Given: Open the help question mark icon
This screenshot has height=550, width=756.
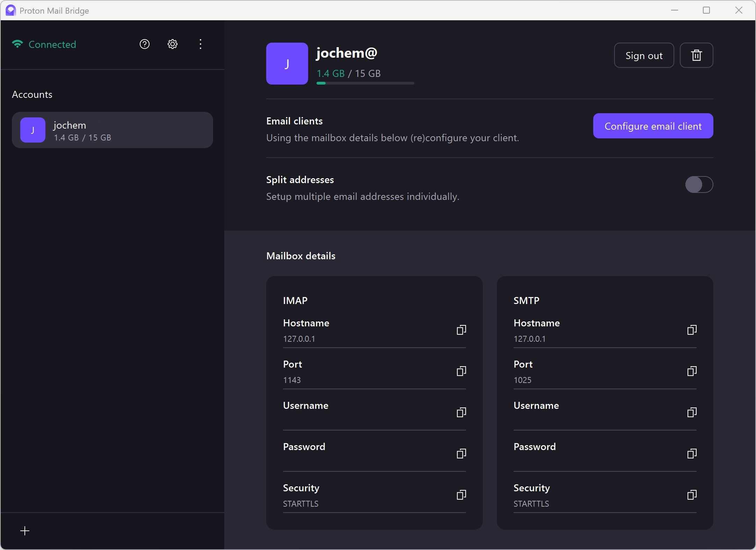Looking at the screenshot, I should [x=145, y=44].
